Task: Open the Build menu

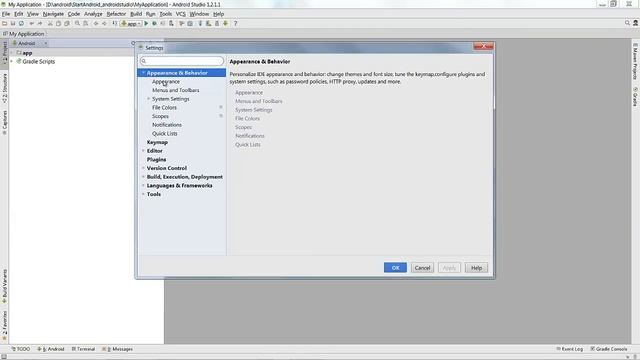Action: point(136,14)
